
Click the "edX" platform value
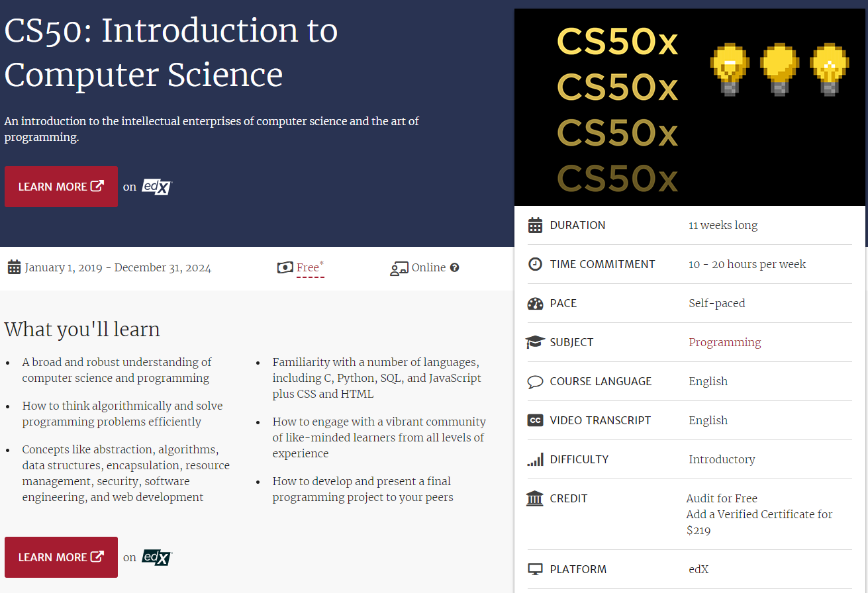(699, 569)
